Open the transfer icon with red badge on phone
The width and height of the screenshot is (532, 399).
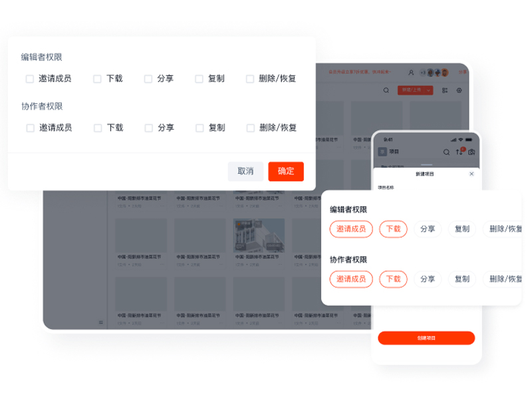pyautogui.click(x=460, y=152)
